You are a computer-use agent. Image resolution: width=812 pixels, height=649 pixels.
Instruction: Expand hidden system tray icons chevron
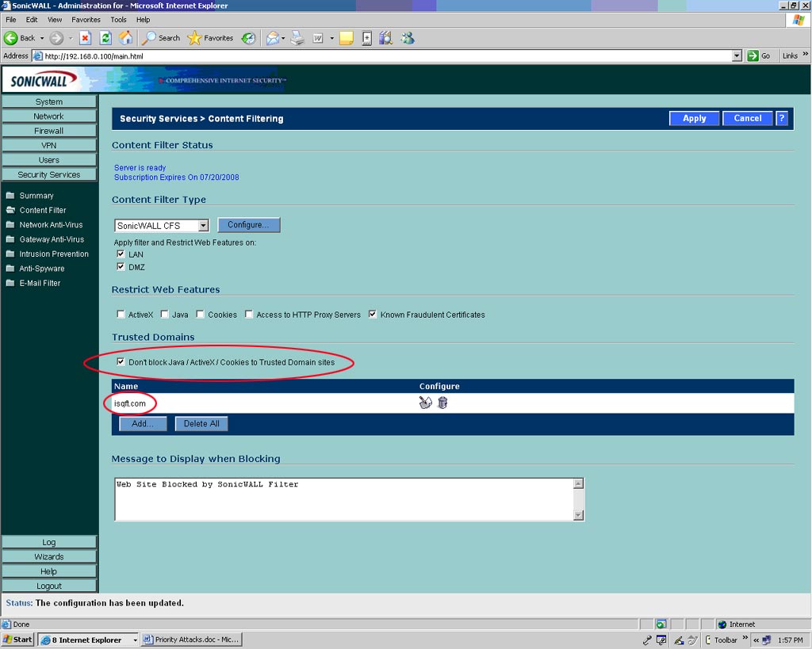(756, 639)
